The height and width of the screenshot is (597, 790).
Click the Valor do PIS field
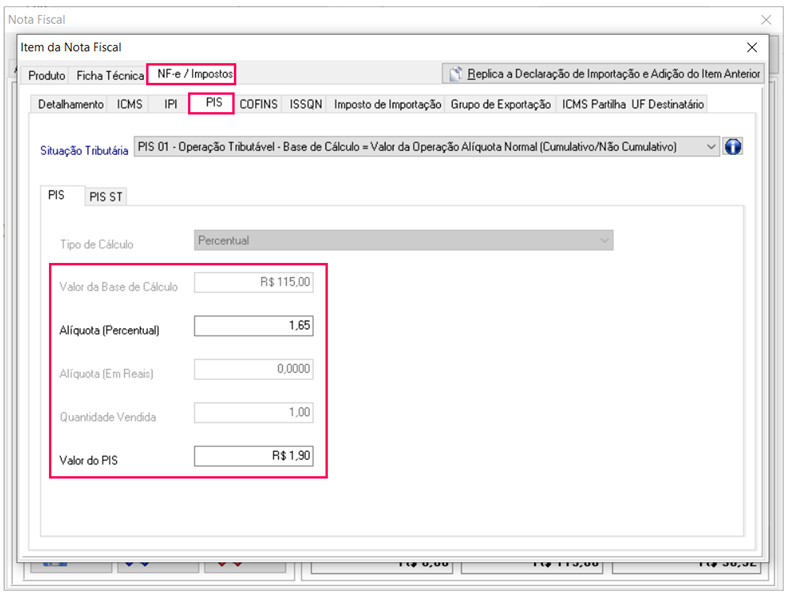(x=253, y=456)
